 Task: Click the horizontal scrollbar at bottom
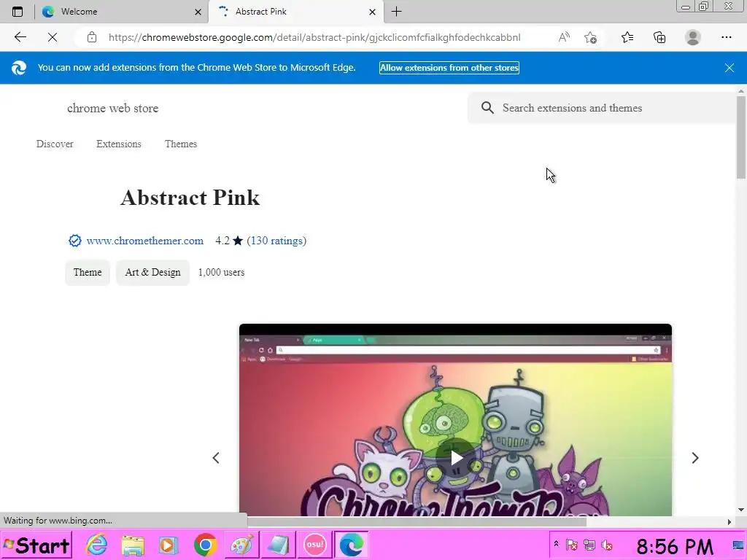point(417,522)
